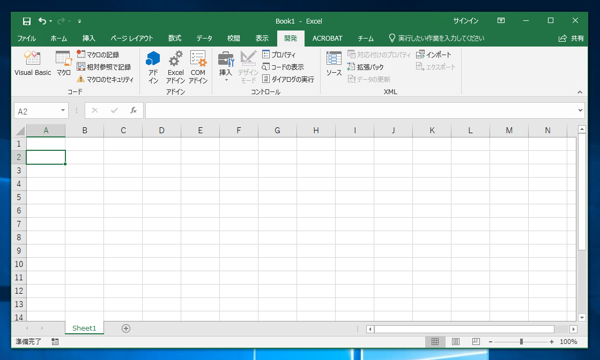The image size is (600, 360).
Task: Add a new sheet with plus button
Action: point(126,328)
